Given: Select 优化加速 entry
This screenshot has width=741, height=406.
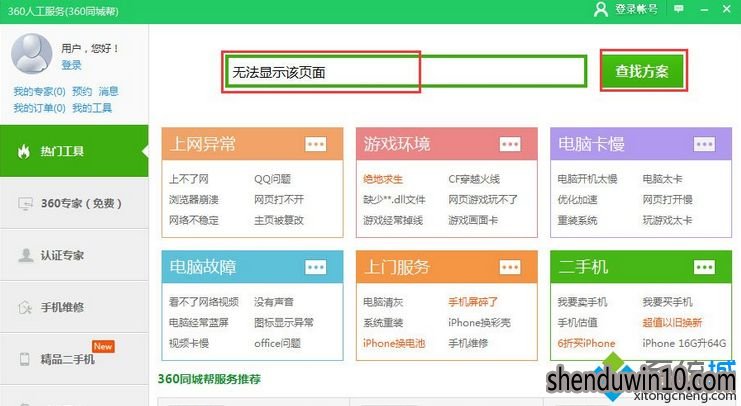Looking at the screenshot, I should pos(577,199).
